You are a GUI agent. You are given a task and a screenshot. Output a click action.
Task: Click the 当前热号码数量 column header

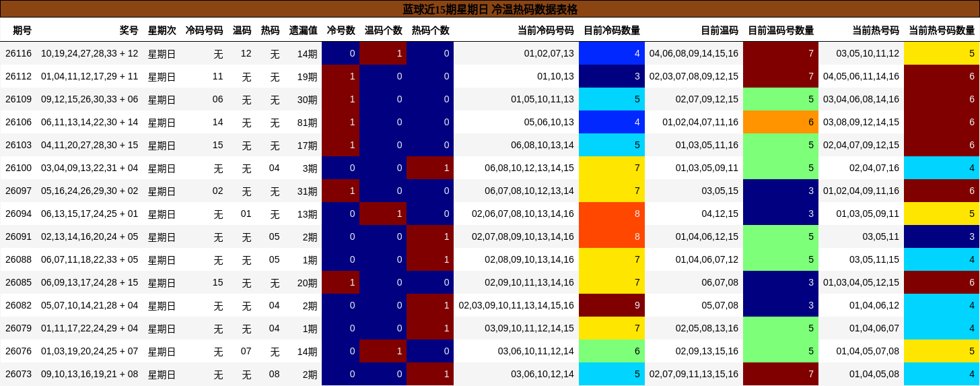pos(942,30)
